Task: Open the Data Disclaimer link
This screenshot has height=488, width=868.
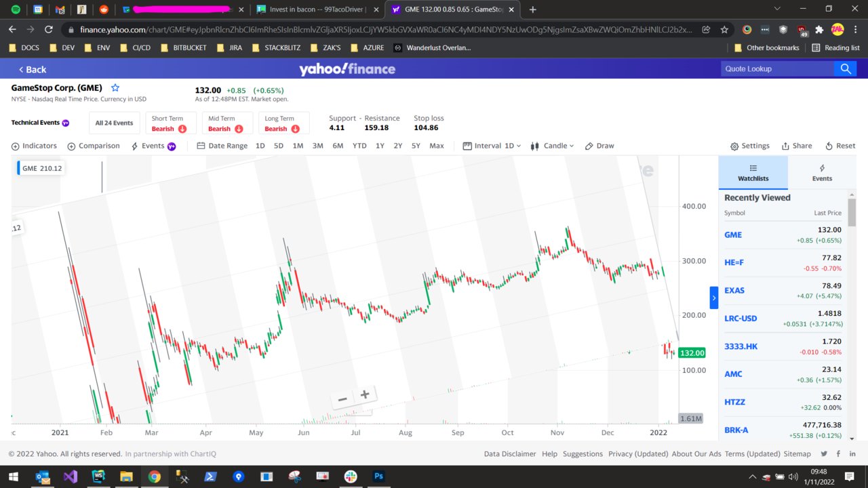Action: pyautogui.click(x=510, y=454)
